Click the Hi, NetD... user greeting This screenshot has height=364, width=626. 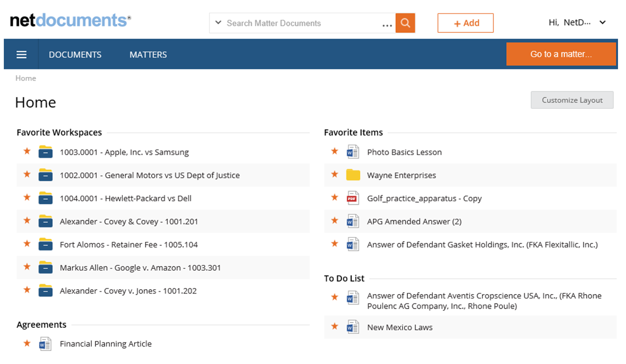[570, 22]
